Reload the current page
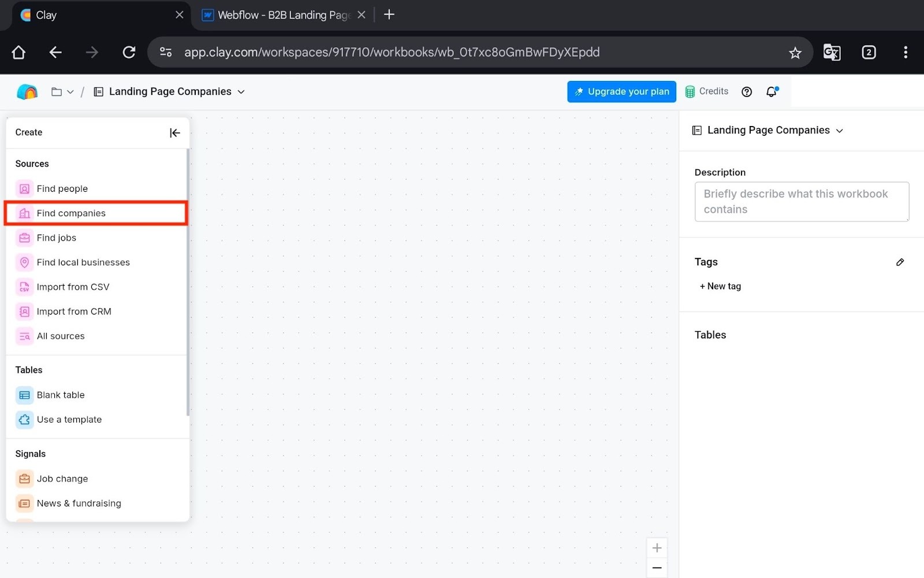This screenshot has height=578, width=924. (x=129, y=53)
